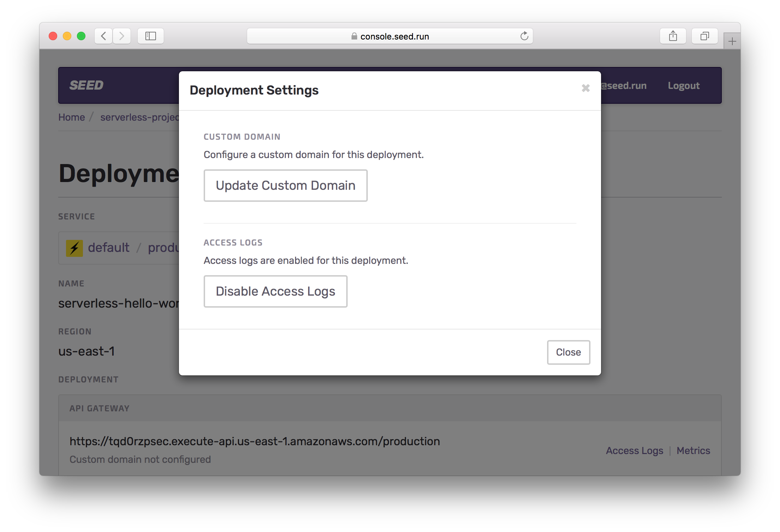
Task: Open the Access Logs link for API Gateway
Action: [x=634, y=451]
